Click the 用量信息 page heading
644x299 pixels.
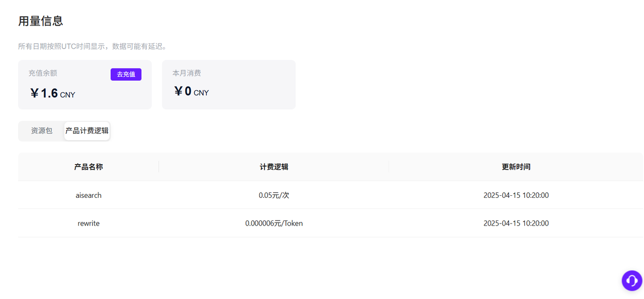pos(40,21)
